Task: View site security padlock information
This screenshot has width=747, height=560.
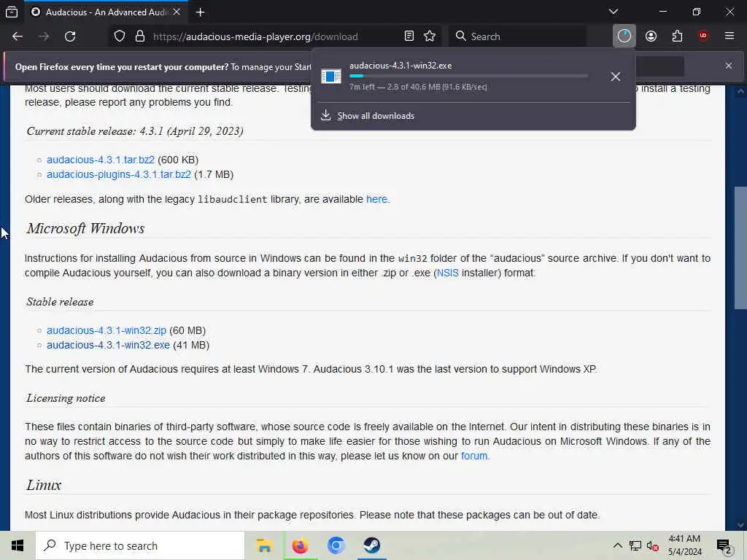Action: [139, 36]
